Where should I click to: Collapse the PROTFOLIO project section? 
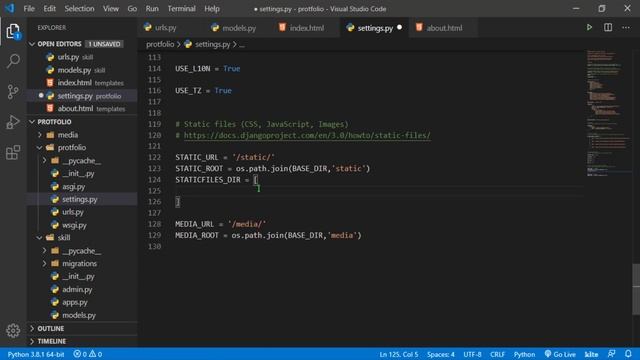[54, 122]
